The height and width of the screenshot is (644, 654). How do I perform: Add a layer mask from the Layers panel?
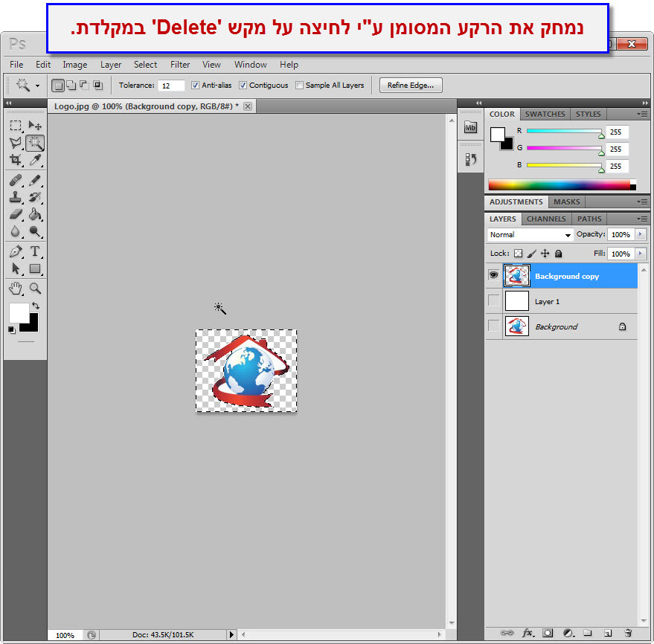[547, 633]
